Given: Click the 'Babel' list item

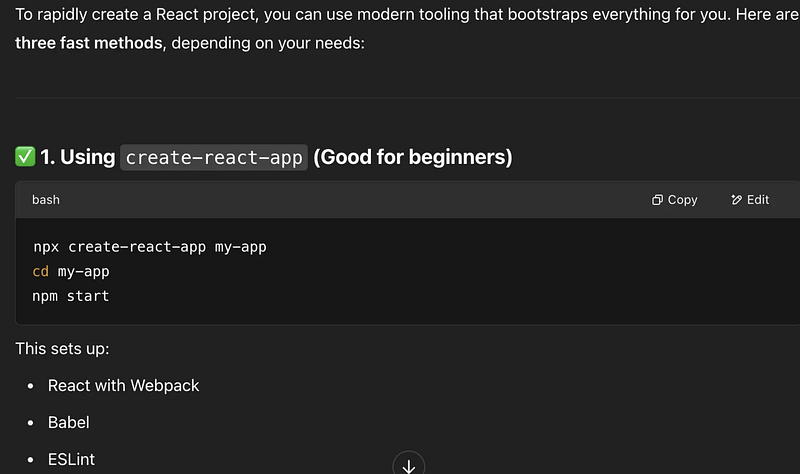Looking at the screenshot, I should pos(69,422).
